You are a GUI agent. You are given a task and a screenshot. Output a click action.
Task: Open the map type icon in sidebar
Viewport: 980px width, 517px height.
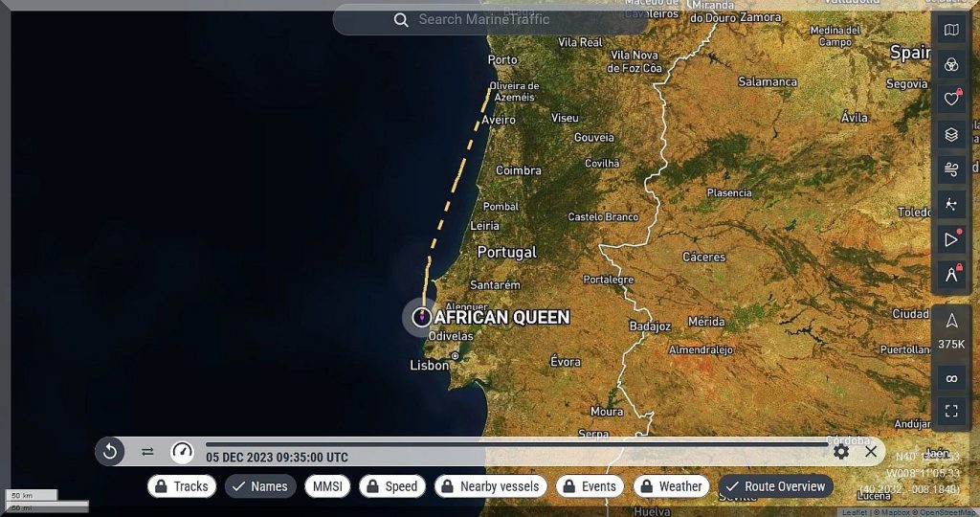950,31
